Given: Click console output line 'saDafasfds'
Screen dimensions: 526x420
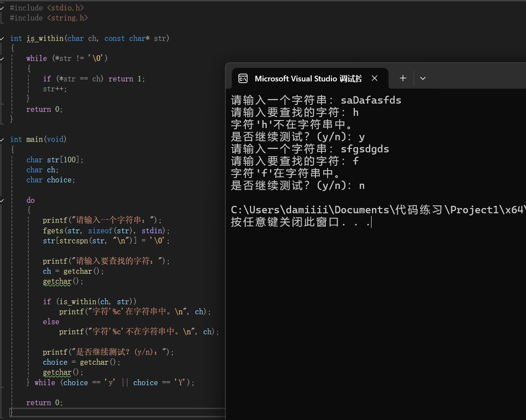Looking at the screenshot, I should click(x=371, y=101).
